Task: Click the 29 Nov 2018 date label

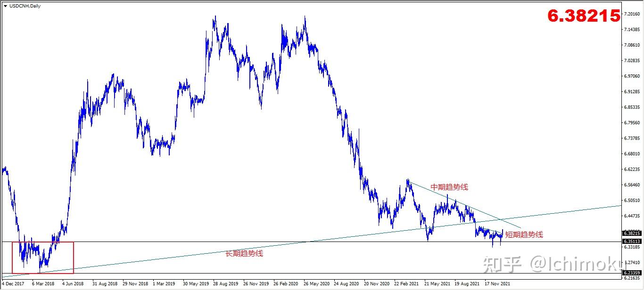Action: (135, 284)
